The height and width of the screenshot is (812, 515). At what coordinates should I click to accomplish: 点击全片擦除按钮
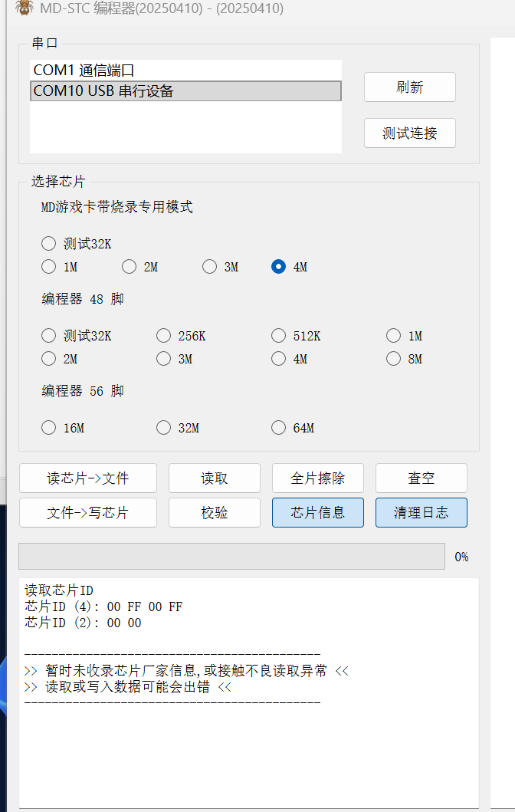pos(317,478)
